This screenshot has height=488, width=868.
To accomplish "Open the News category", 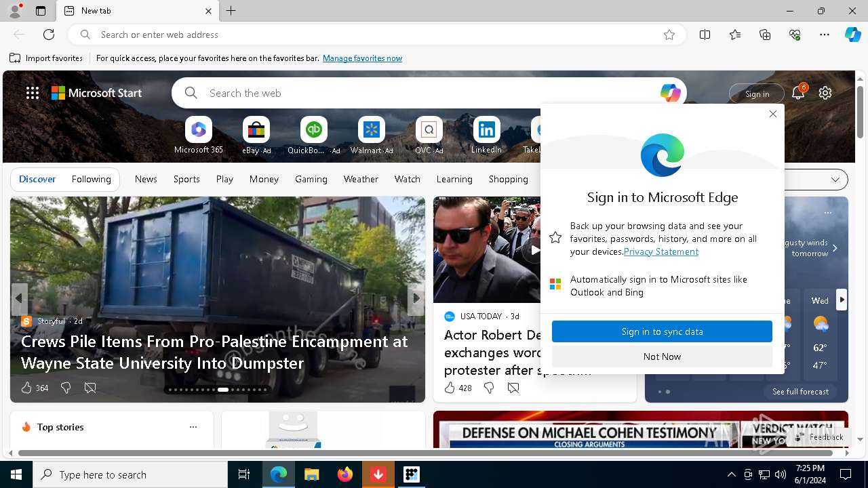I will 146,179.
